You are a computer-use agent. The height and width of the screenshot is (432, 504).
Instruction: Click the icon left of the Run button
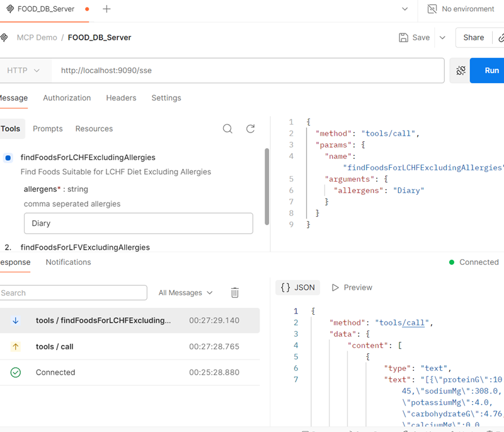pos(460,71)
